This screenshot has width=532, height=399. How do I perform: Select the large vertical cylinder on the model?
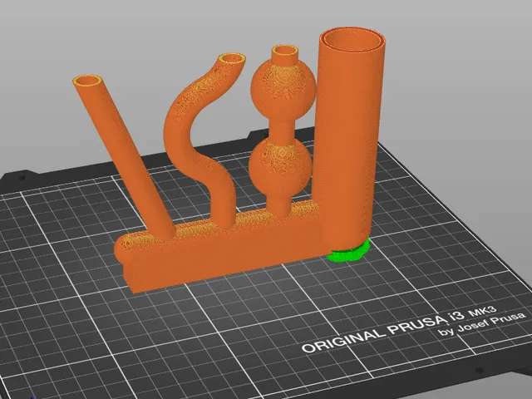coord(349,139)
